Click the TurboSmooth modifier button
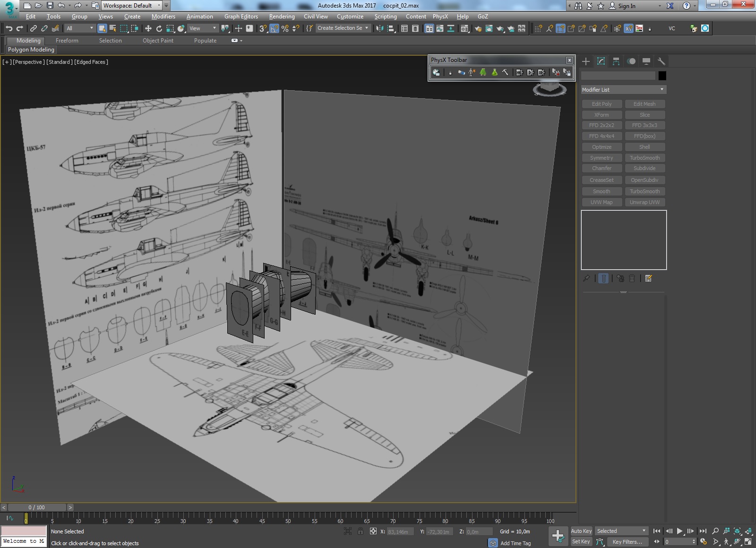Screen dimensions: 756x548 [644, 158]
